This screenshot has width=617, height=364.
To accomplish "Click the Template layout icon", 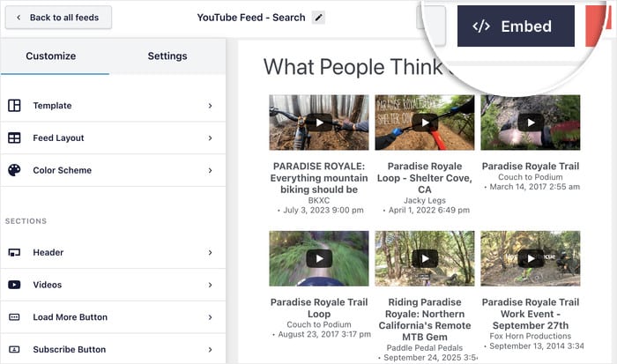I will point(14,106).
